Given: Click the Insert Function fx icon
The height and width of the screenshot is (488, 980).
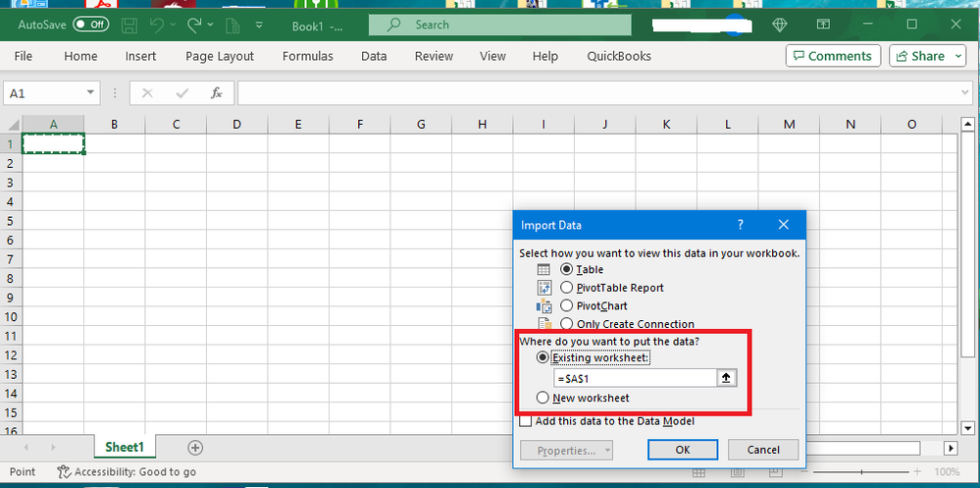Looking at the screenshot, I should 217,93.
